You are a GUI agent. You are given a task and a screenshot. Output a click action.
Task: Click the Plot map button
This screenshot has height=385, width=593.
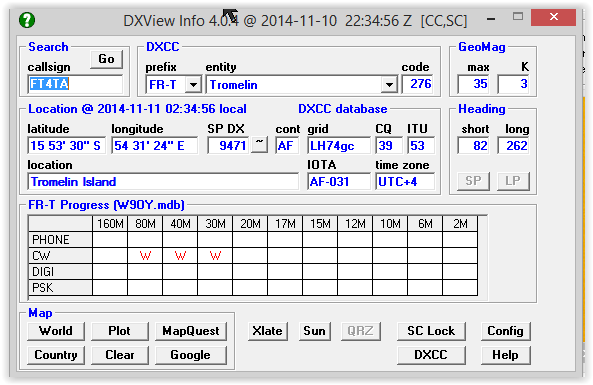120,331
